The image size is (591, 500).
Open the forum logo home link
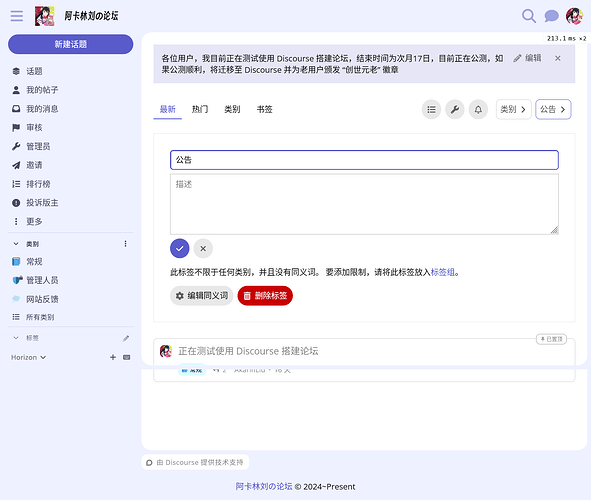click(x=44, y=16)
